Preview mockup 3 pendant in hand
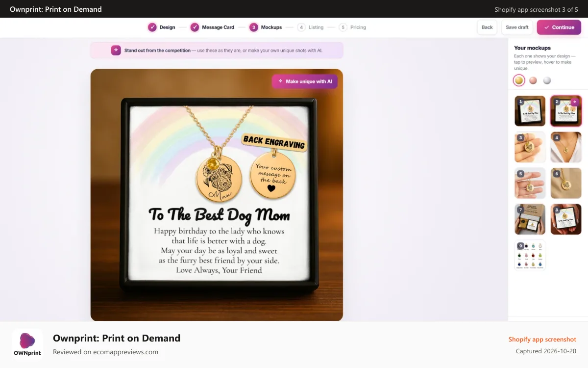 pyautogui.click(x=530, y=147)
